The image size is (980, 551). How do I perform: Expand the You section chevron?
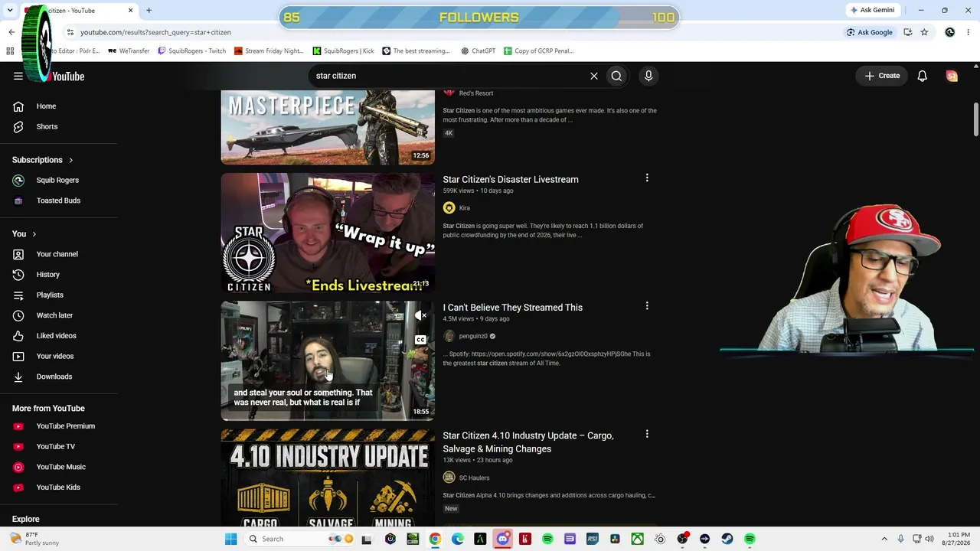[34, 234]
